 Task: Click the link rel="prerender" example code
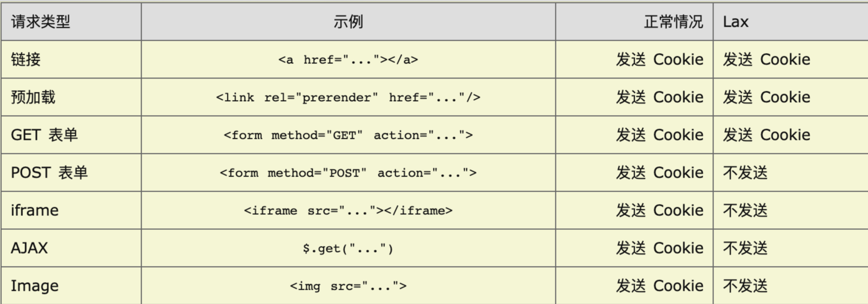tap(348, 97)
